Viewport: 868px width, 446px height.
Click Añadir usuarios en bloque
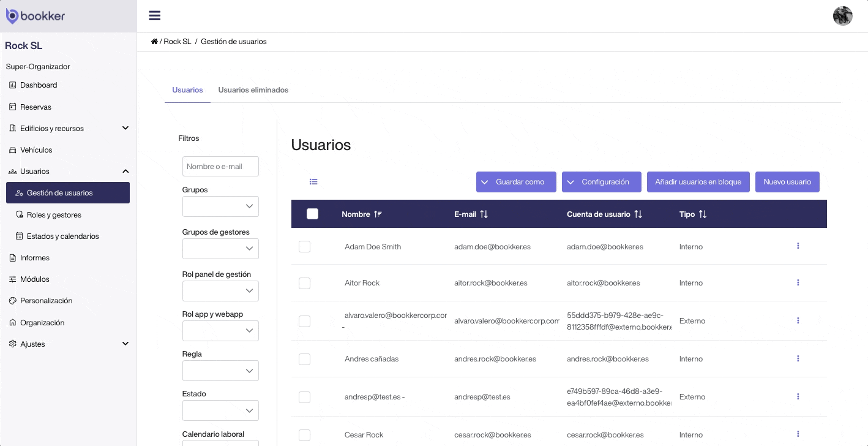pyautogui.click(x=698, y=181)
